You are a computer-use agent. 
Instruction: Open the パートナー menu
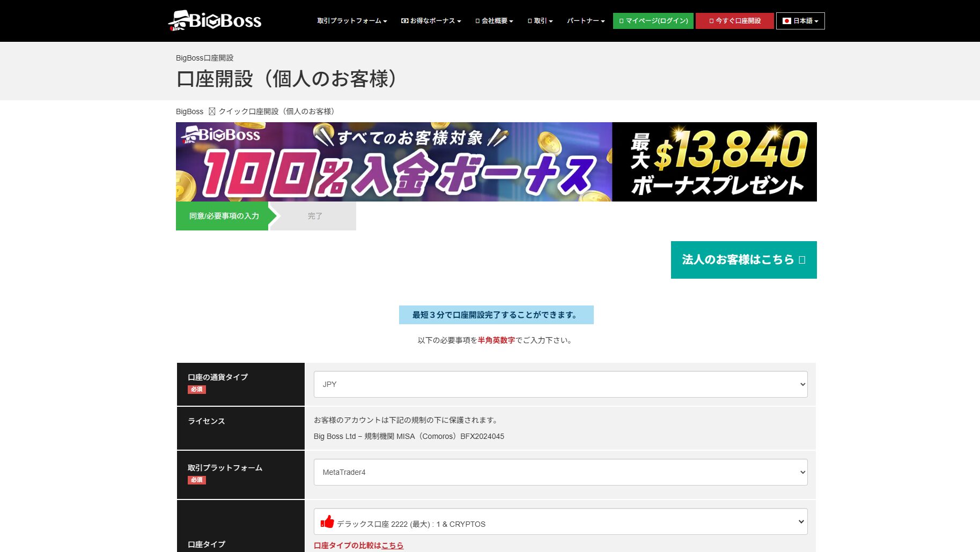coord(586,21)
